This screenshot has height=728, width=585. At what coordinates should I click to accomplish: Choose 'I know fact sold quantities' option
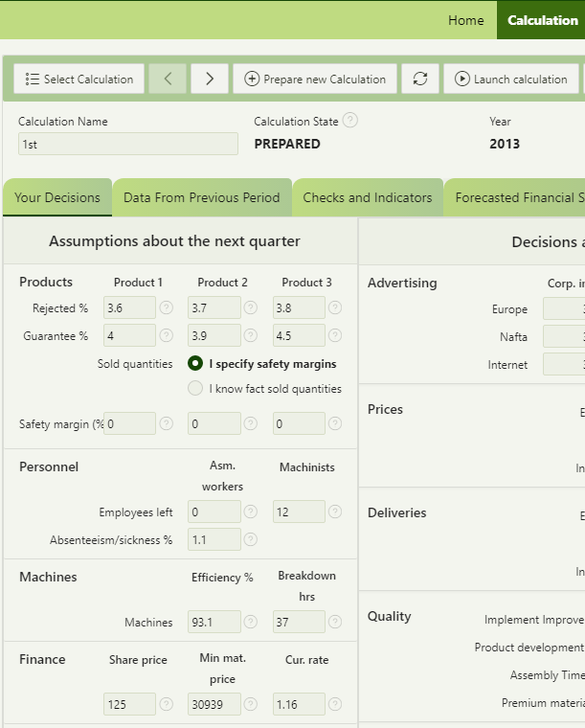tap(195, 389)
